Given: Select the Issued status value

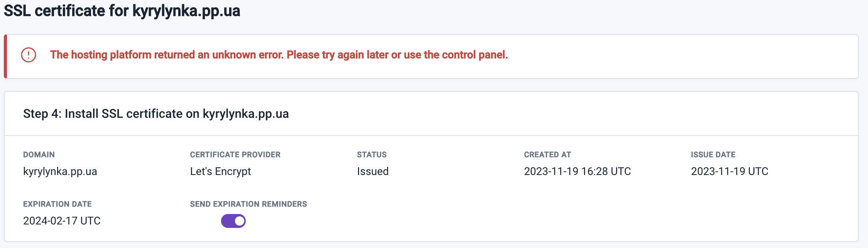Looking at the screenshot, I should (x=373, y=171).
